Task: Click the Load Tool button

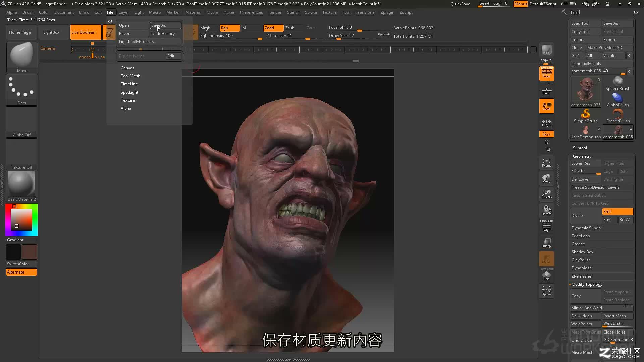Action: click(585, 23)
